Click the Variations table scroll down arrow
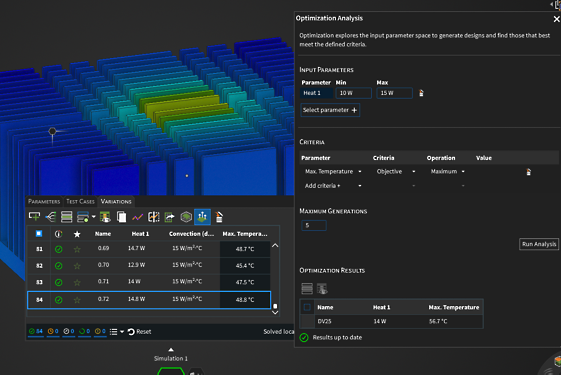This screenshot has height=375, width=561. coord(275,312)
